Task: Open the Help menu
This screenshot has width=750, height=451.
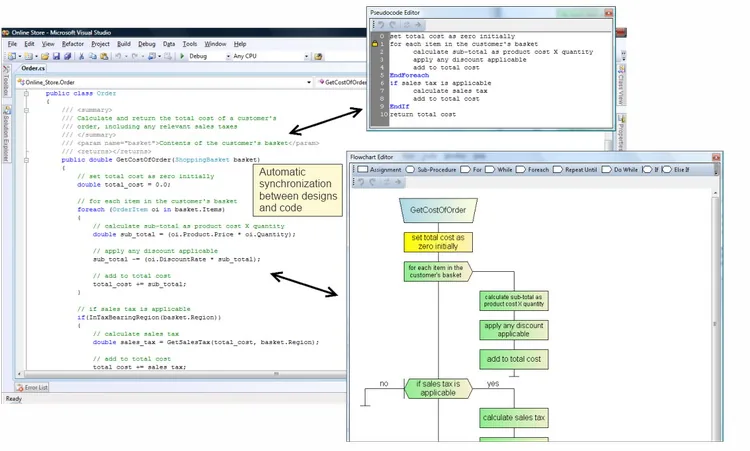Action: (x=240, y=44)
